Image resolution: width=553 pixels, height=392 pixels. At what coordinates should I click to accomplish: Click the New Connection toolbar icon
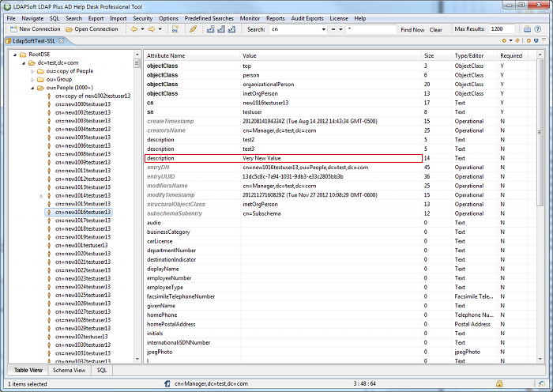point(13,29)
